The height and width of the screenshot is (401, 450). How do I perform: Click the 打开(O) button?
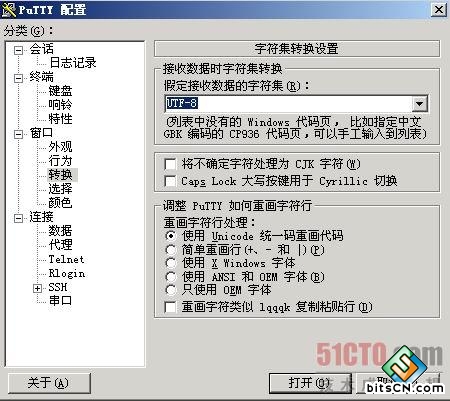tap(310, 383)
